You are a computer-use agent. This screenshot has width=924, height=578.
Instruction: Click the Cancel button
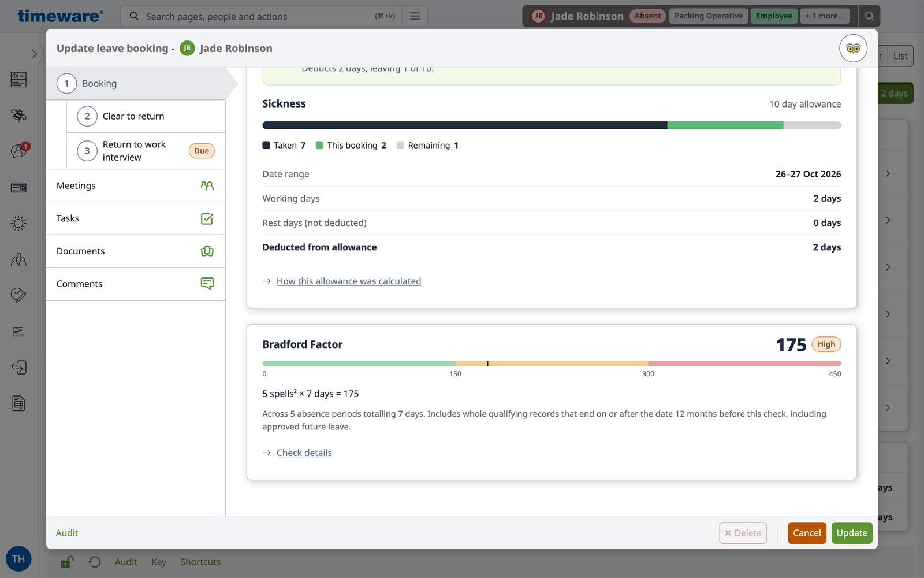coord(807,533)
